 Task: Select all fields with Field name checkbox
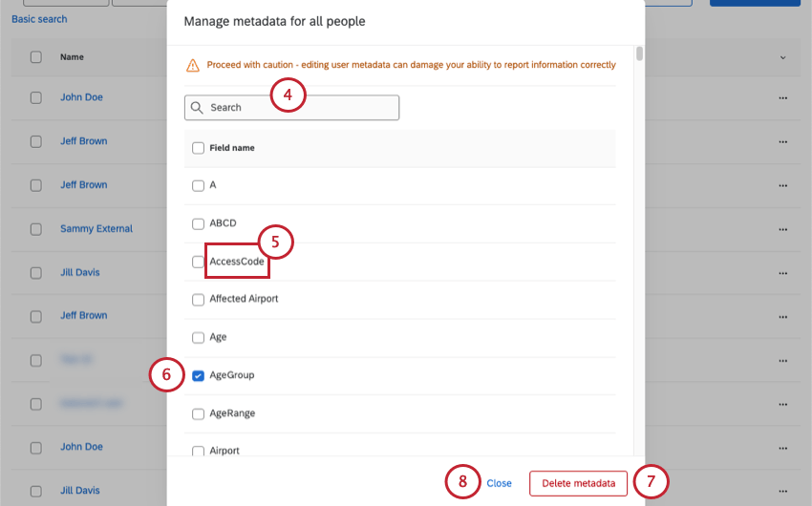point(198,148)
